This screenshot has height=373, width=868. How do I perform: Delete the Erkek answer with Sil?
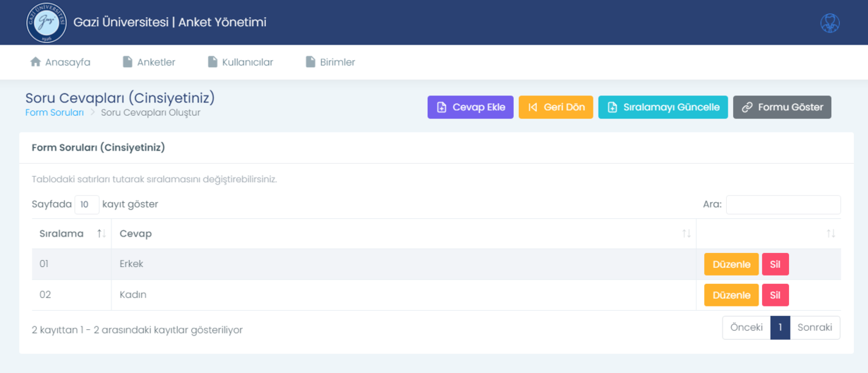pyautogui.click(x=776, y=264)
